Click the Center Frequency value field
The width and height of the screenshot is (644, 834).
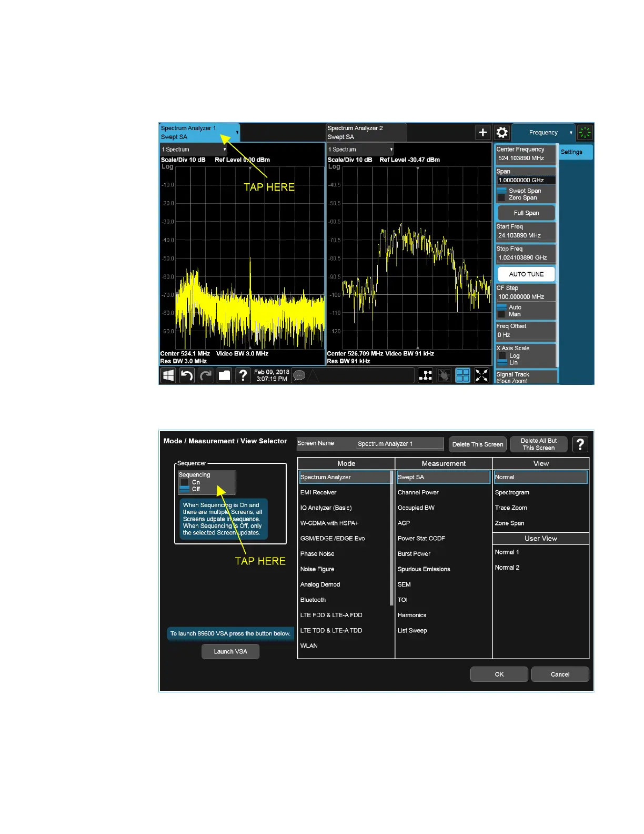(x=525, y=158)
